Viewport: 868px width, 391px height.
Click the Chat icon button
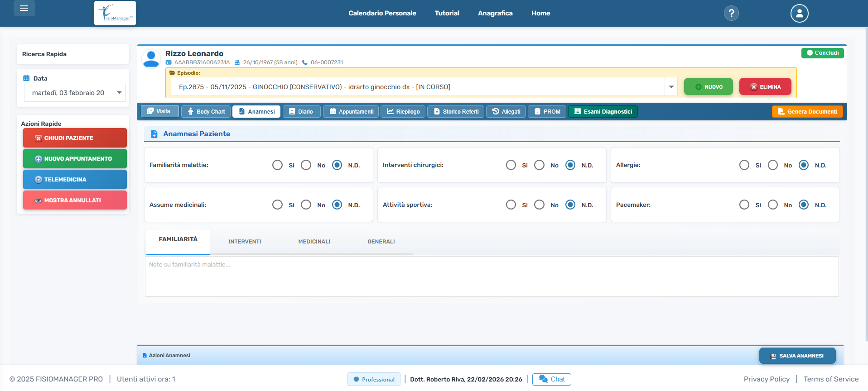pyautogui.click(x=551, y=379)
